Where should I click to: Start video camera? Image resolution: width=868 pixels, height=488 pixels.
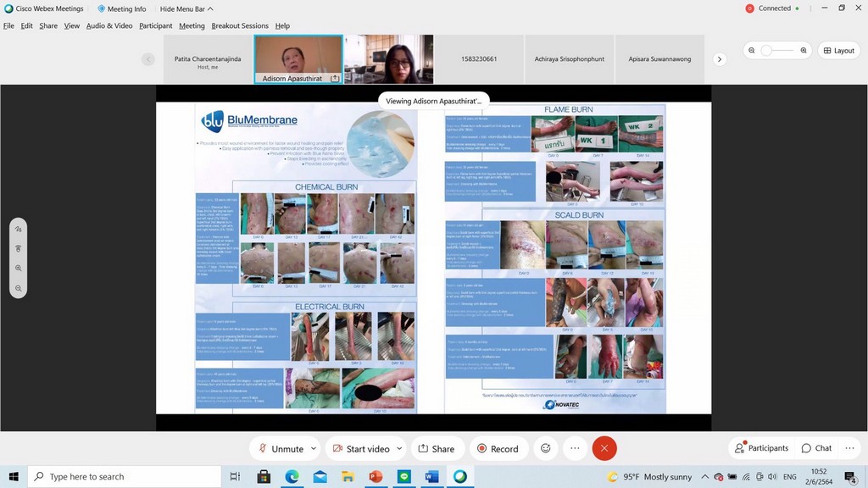pos(361,448)
